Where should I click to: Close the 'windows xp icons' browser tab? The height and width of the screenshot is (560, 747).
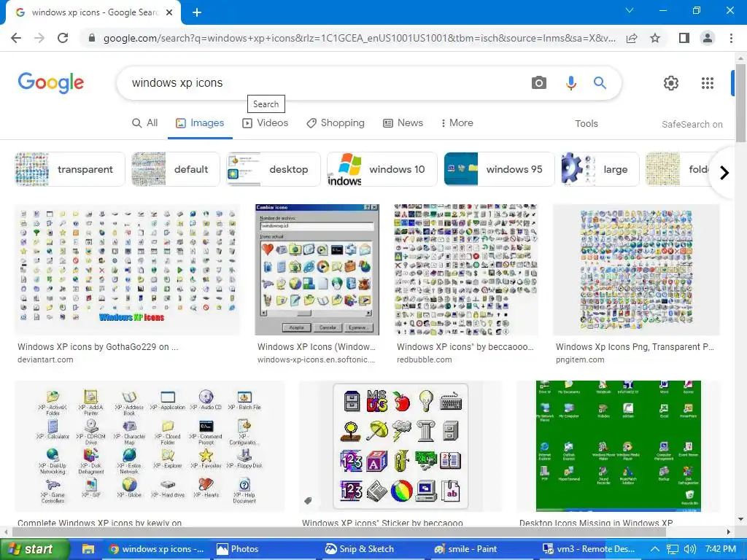coord(169,13)
